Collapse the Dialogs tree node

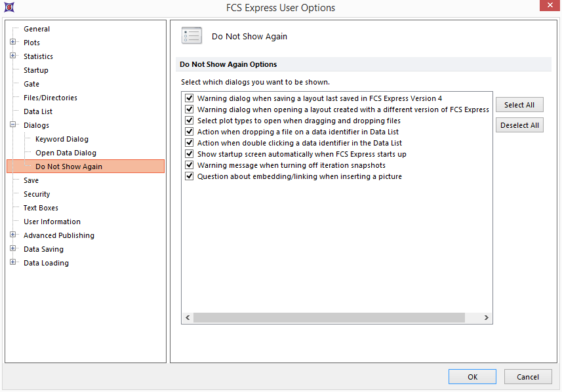pyautogui.click(x=13, y=125)
